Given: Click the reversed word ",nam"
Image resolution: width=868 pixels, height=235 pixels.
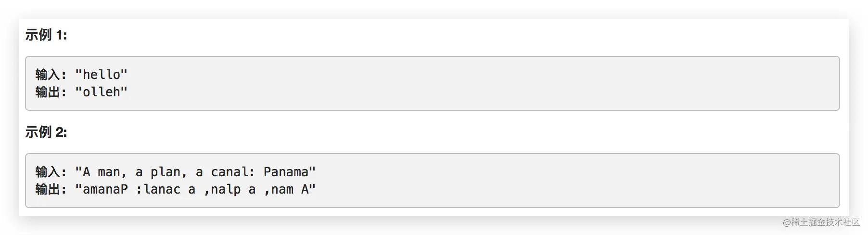Looking at the screenshot, I should [x=279, y=189].
